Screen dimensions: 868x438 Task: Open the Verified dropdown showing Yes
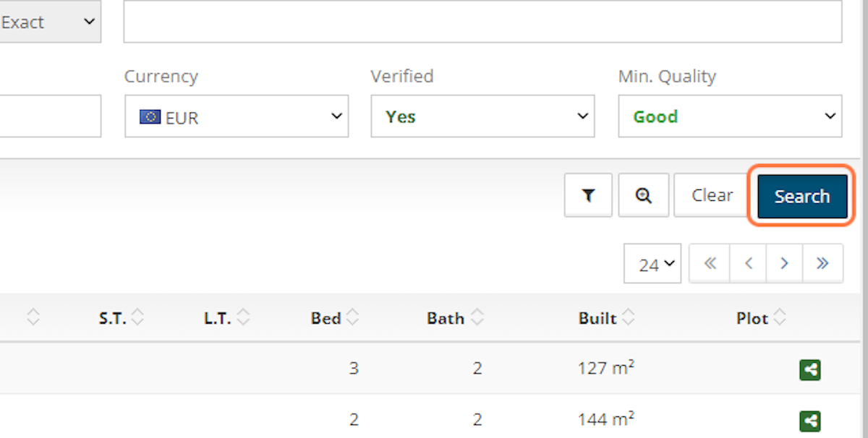(x=482, y=116)
